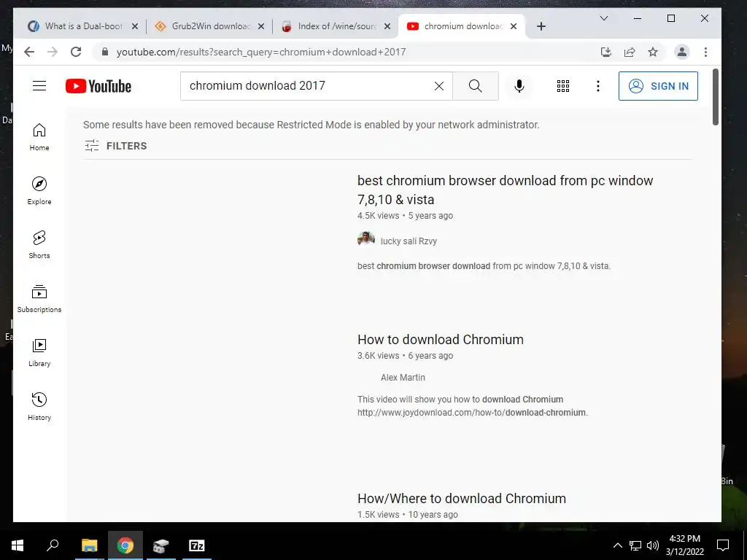Clear the search box with the X

pos(438,86)
